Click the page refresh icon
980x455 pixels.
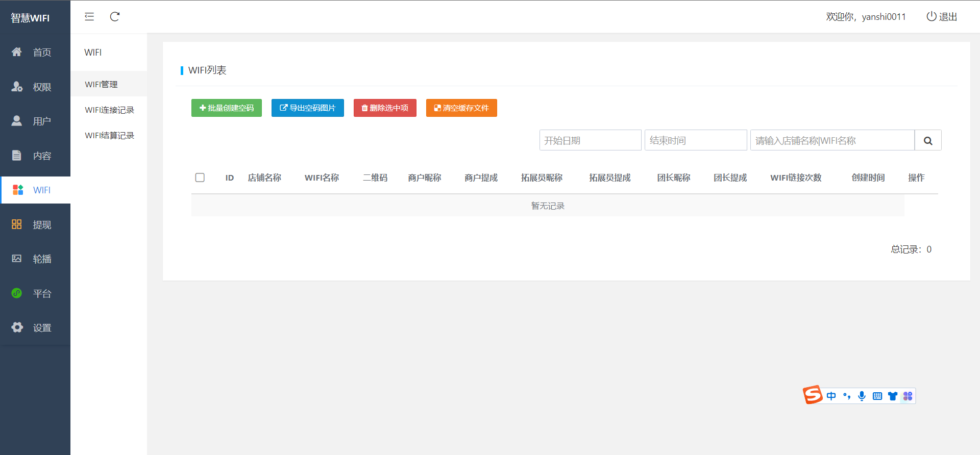(x=115, y=17)
